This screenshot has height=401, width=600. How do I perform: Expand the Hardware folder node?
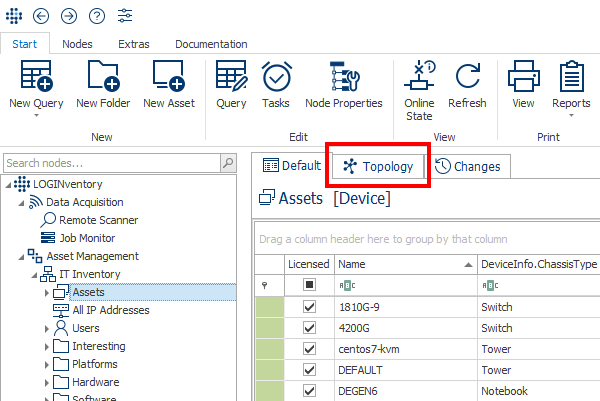(x=47, y=383)
